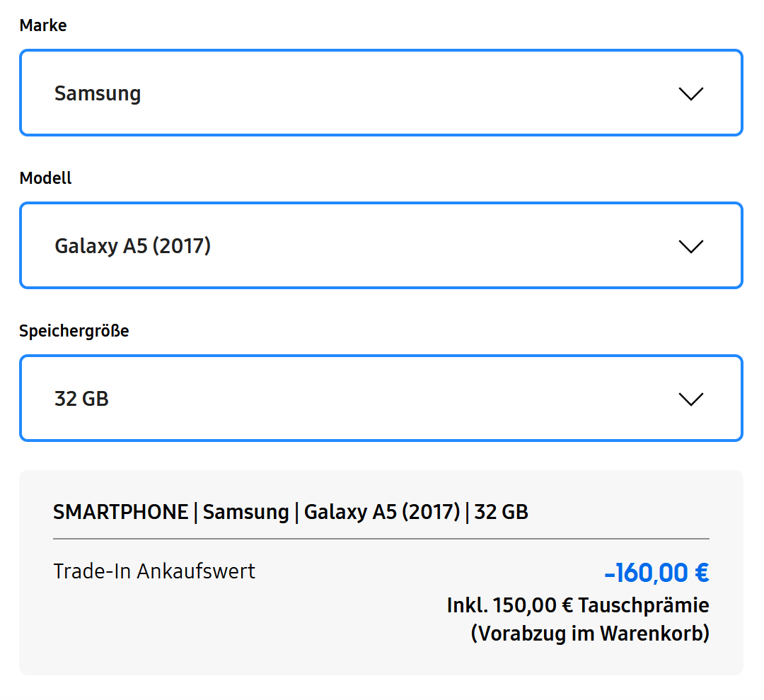The width and height of the screenshot is (764, 700).
Task: Open the Samsung brand dropdown
Action: (x=381, y=93)
